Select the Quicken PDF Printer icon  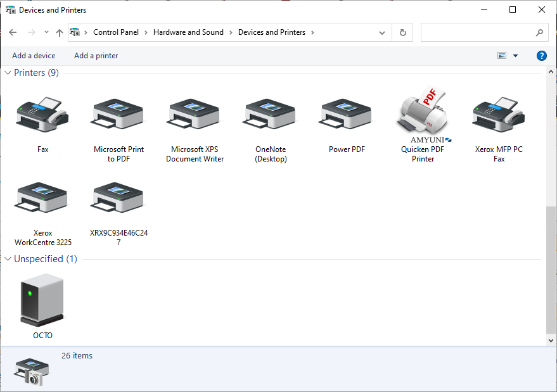pyautogui.click(x=423, y=113)
